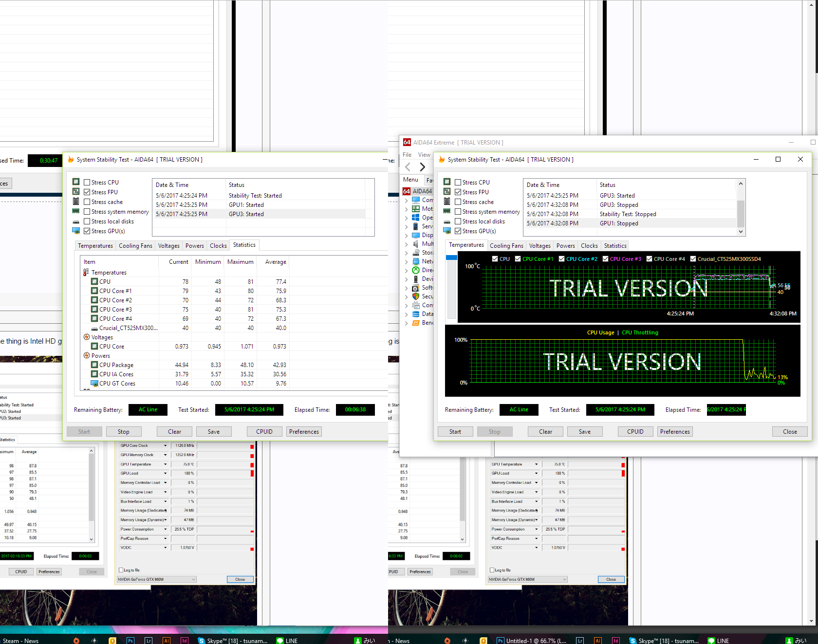Expand the Storage node chevron in AIDA64 tree
This screenshot has height=644, width=818.
[407, 253]
